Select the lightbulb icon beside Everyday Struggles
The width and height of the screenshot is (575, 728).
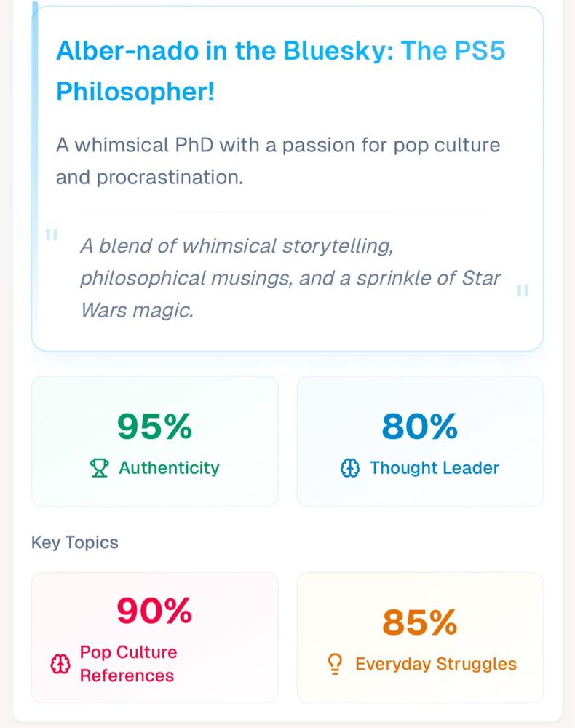tap(335, 663)
